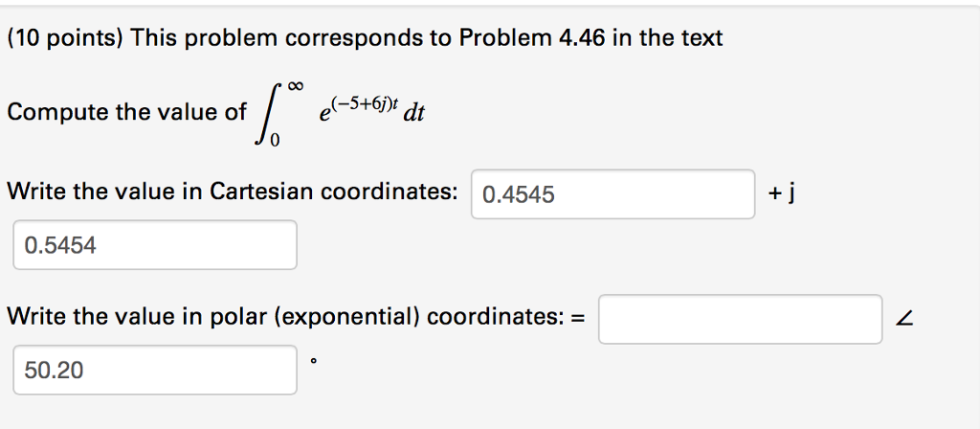Click the "Compute the value of" text
This screenshot has width=980, height=429.
tap(126, 112)
